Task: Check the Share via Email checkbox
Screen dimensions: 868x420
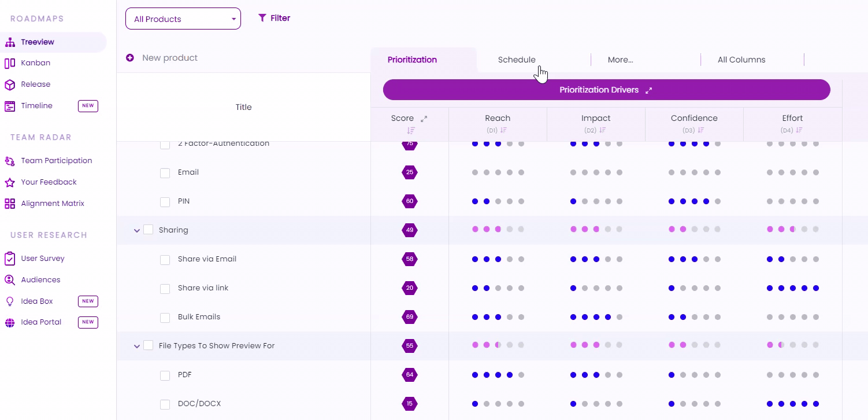Action: coord(165,260)
